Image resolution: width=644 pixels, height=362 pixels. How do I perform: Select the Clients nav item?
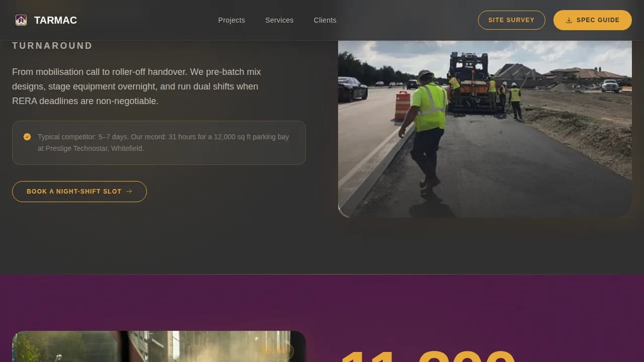325,20
